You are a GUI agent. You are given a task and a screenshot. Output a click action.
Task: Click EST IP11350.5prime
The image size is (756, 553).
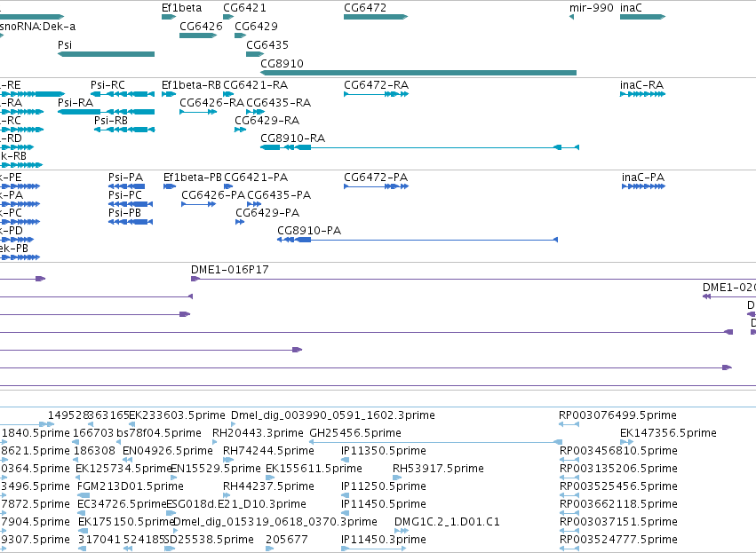pyautogui.click(x=383, y=451)
